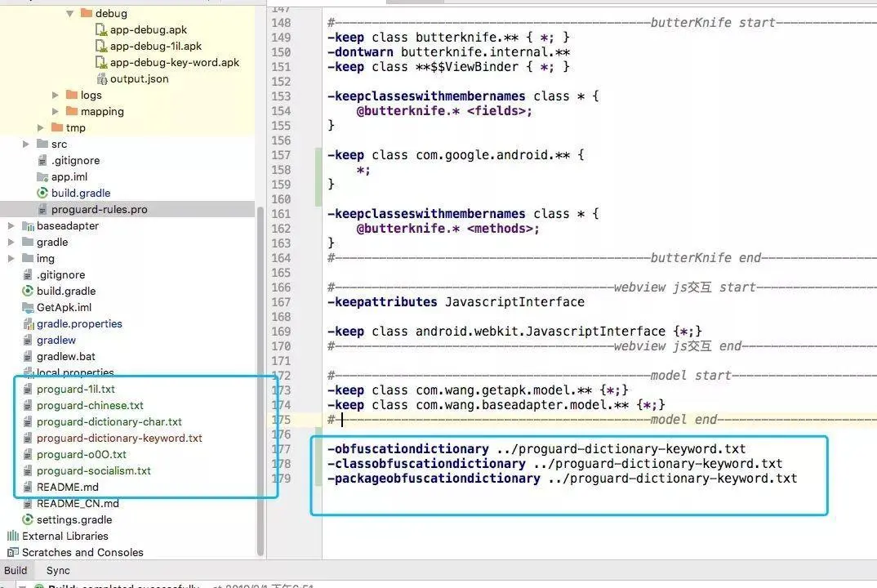The width and height of the screenshot is (877, 588).
Task: Click the settings.gradle Gradle icon
Action: click(x=28, y=519)
